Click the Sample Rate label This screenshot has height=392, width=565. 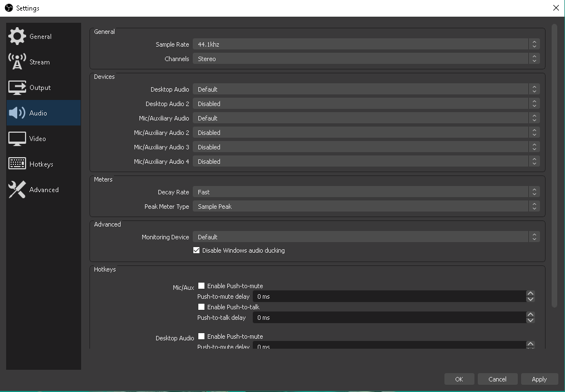coord(172,44)
